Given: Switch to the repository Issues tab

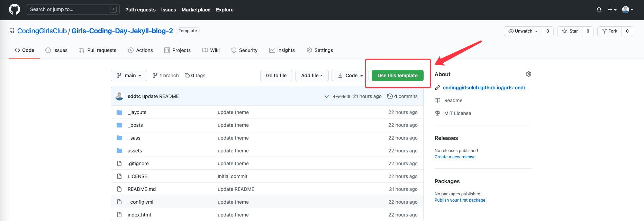Looking at the screenshot, I should pos(56,50).
